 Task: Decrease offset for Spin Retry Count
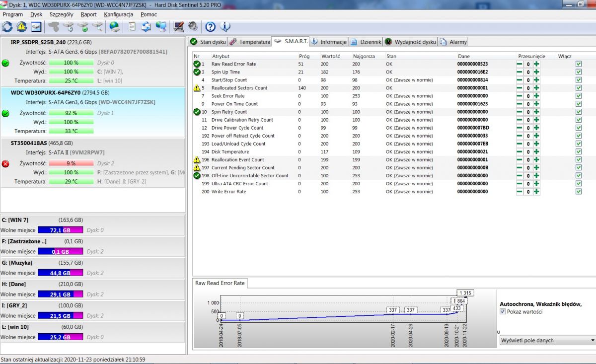pos(520,112)
